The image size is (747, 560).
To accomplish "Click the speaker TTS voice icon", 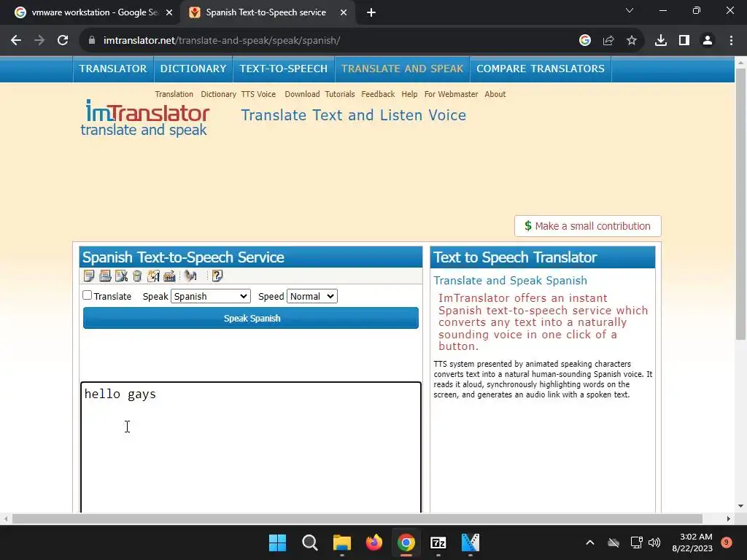I will click(190, 276).
